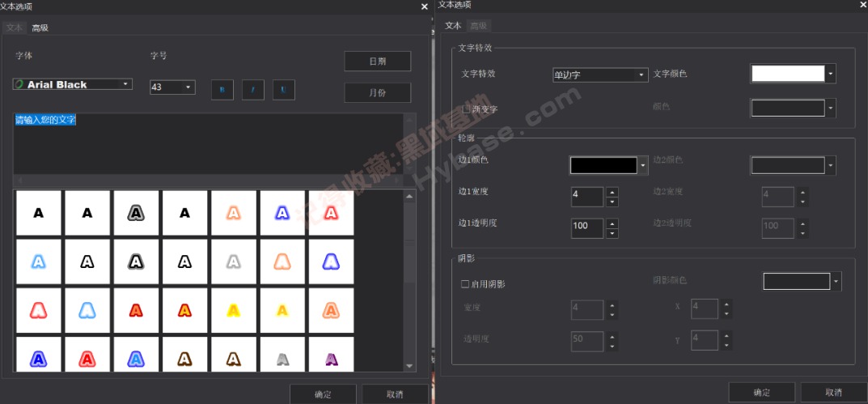This screenshot has width=868, height=404.
Task: Open 文本 tab in the 文字特效 dialog
Action: pyautogui.click(x=453, y=26)
